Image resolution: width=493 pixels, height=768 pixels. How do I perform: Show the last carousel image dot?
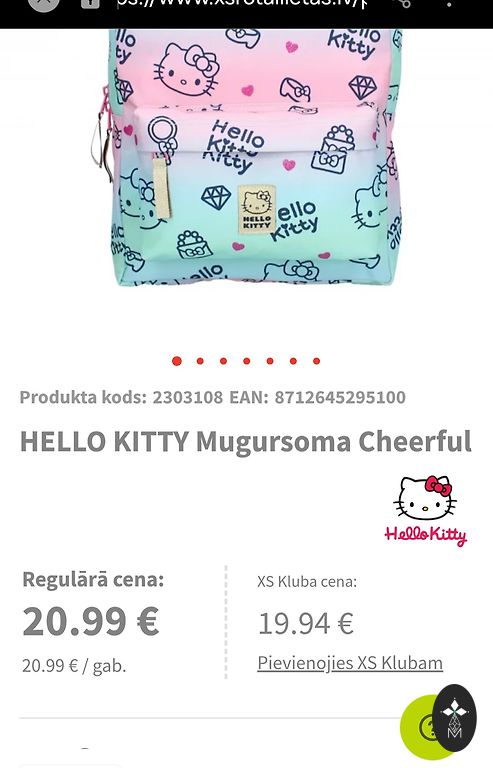click(316, 361)
